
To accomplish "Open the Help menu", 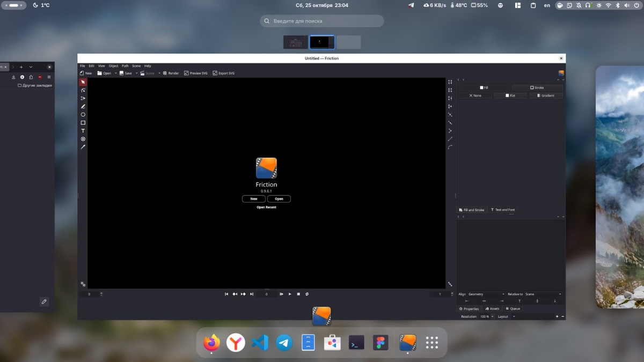I will [148, 66].
